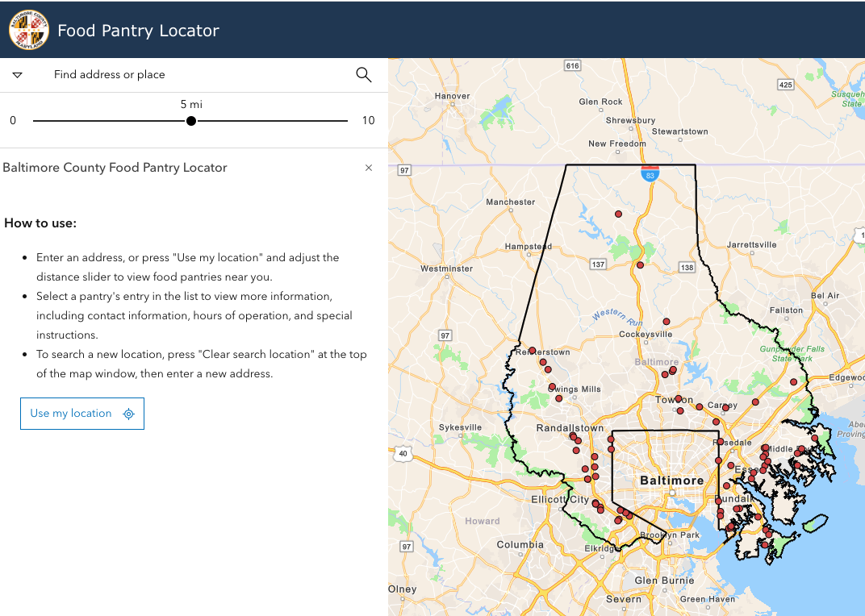Click the Find address or place field

[x=161, y=74]
